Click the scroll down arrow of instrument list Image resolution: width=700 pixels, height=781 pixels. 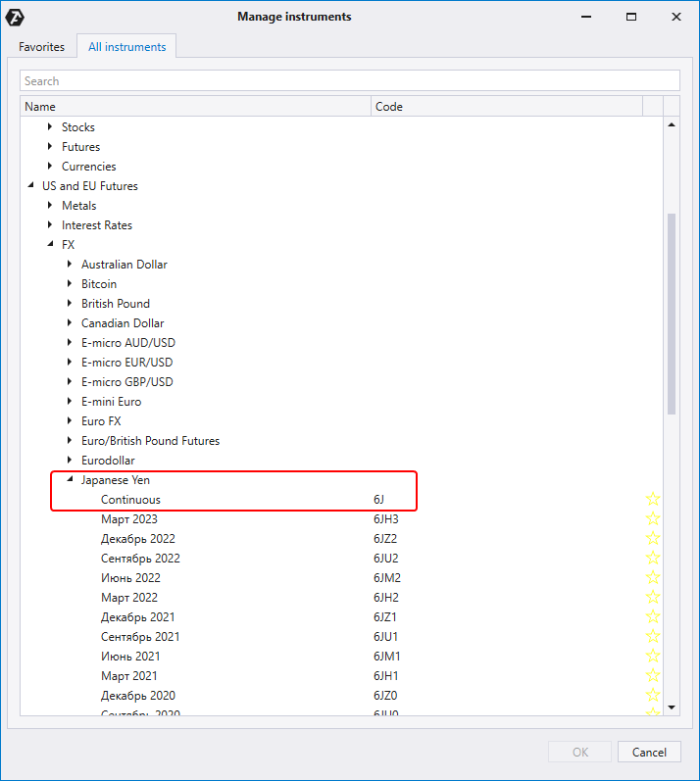point(672,707)
